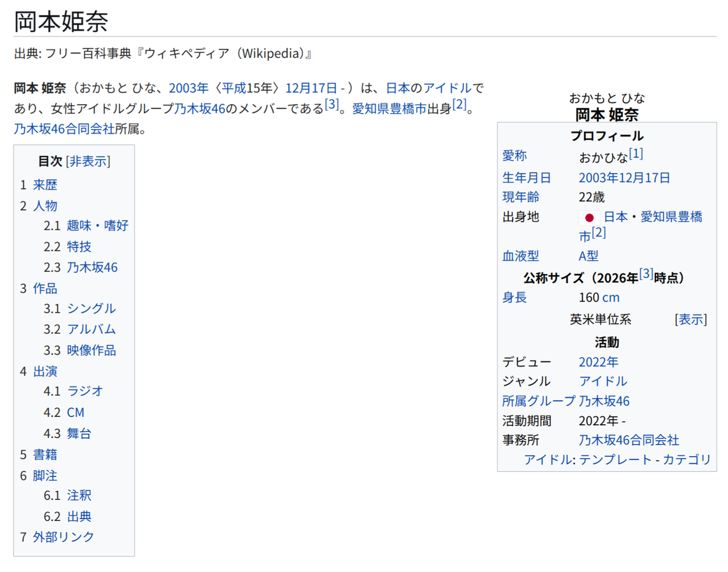Screen dimensions: 728x572
Task: Open citation [1] next to おかひな
Action: (x=636, y=154)
